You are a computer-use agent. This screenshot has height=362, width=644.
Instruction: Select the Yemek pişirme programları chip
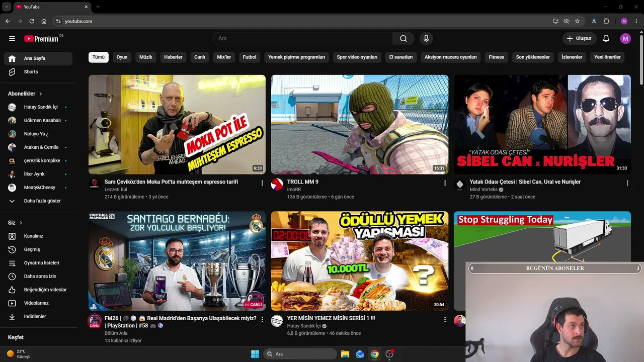point(296,57)
